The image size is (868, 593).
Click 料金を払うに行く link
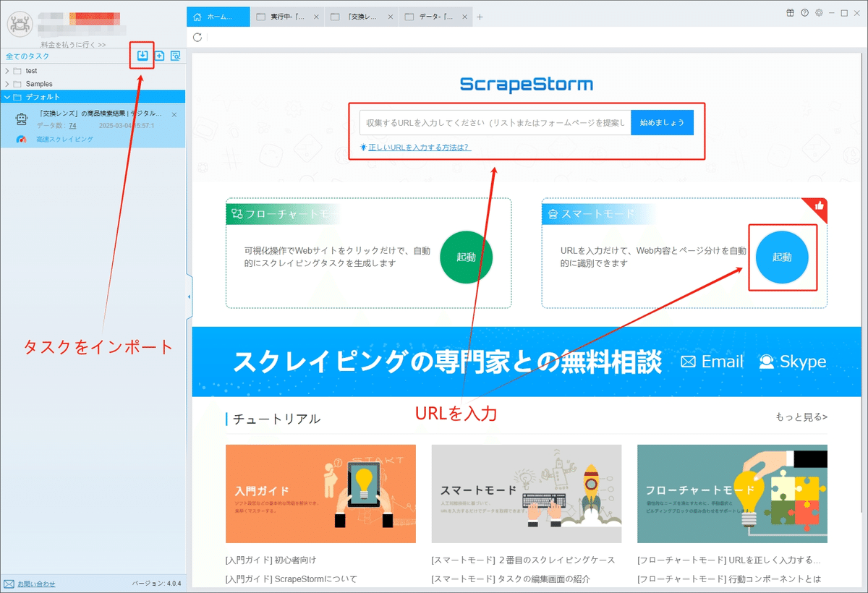click(x=74, y=45)
